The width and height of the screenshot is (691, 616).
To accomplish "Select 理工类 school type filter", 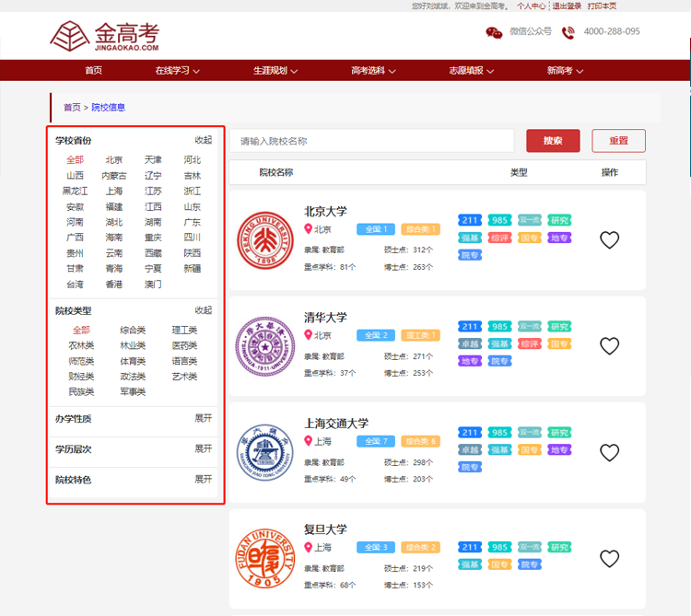I will pos(184,331).
